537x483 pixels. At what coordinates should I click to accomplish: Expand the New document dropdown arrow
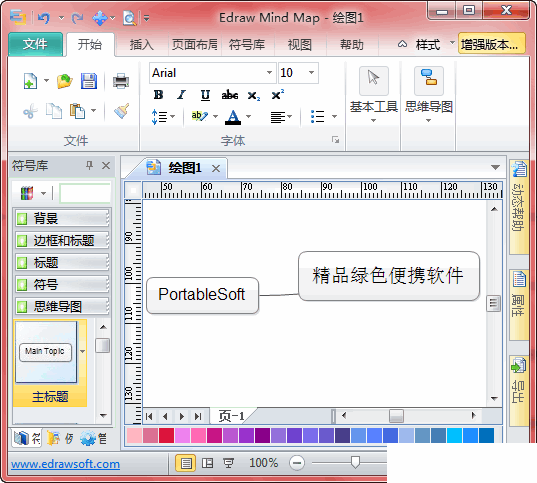click(x=46, y=81)
